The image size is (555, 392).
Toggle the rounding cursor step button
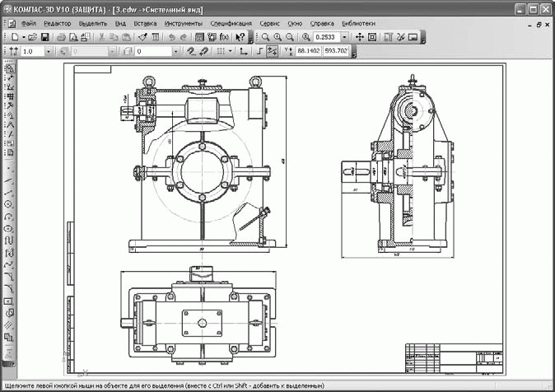tap(272, 51)
